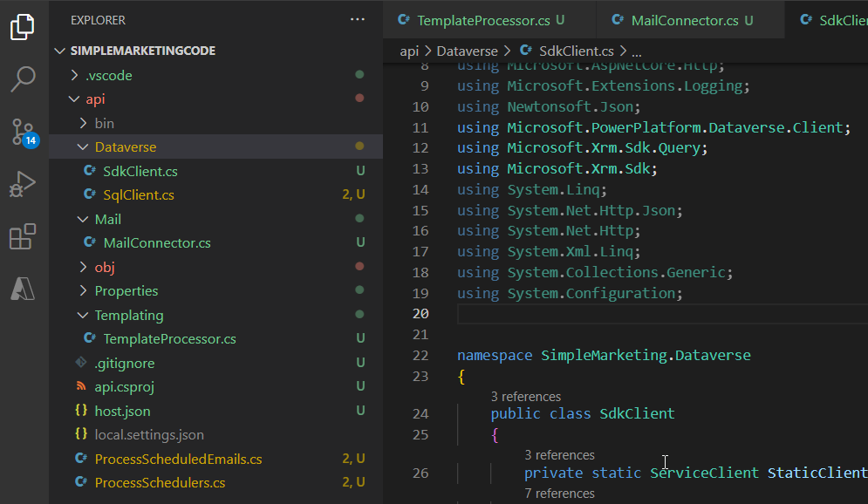Open Source Control view with 14 changes
Viewport: 868px width, 504px height.
(24, 133)
